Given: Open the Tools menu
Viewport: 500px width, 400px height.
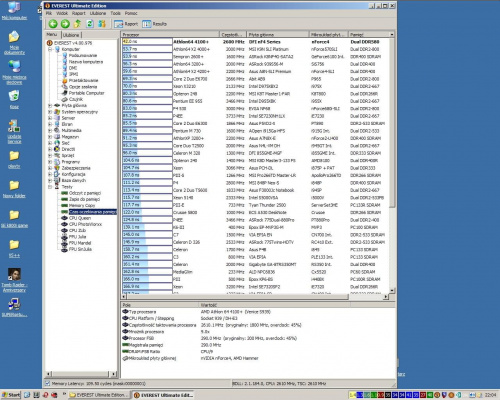Looking at the screenshot, I should [x=115, y=13].
